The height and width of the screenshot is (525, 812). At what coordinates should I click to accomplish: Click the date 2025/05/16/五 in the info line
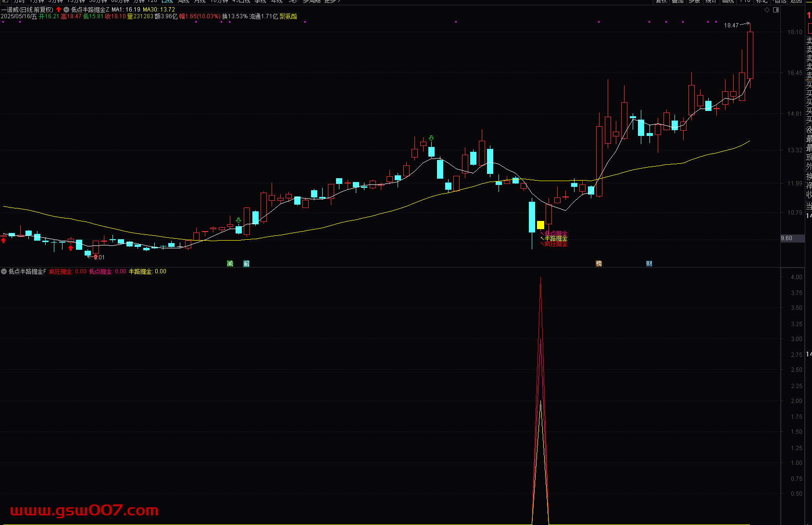click(19, 16)
